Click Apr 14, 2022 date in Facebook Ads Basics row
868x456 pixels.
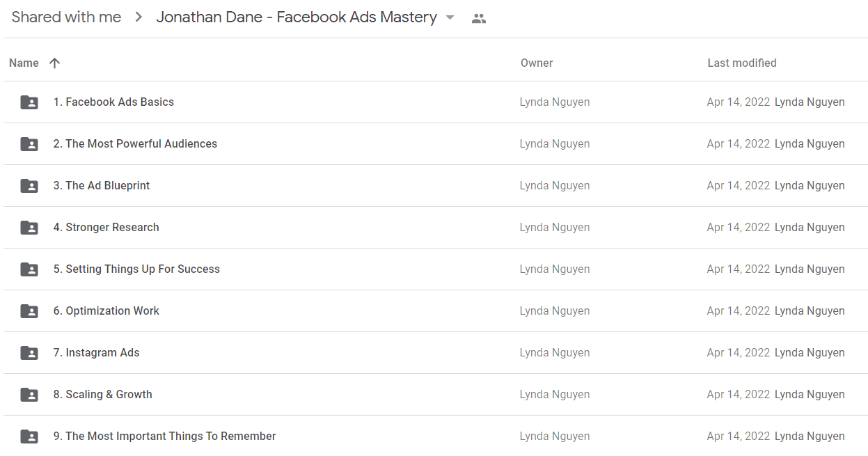pos(739,102)
